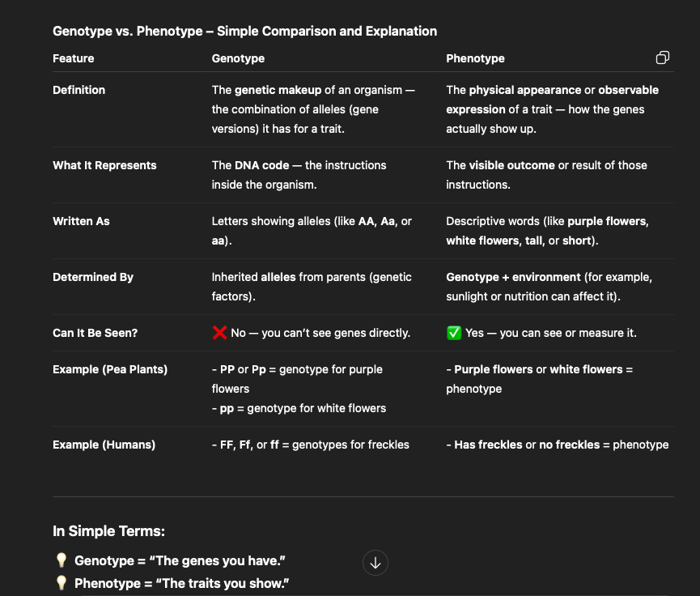Click the red X emoji
The image size is (700, 596).
[218, 333]
